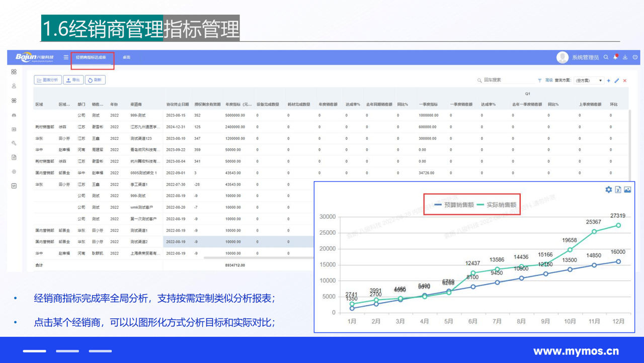The width and height of the screenshot is (644, 363).
Task: Add a new query plan with the plus button
Action: pyautogui.click(x=608, y=80)
